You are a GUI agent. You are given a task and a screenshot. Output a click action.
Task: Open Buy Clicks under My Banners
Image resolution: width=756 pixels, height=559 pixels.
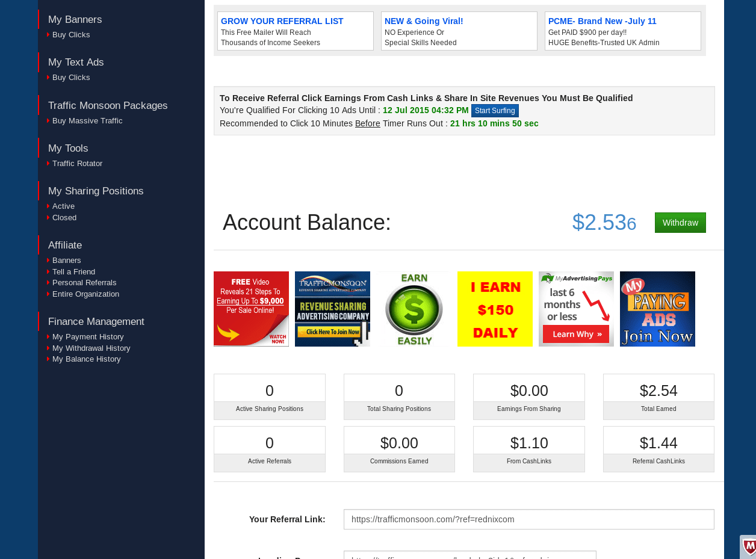pyautogui.click(x=71, y=35)
